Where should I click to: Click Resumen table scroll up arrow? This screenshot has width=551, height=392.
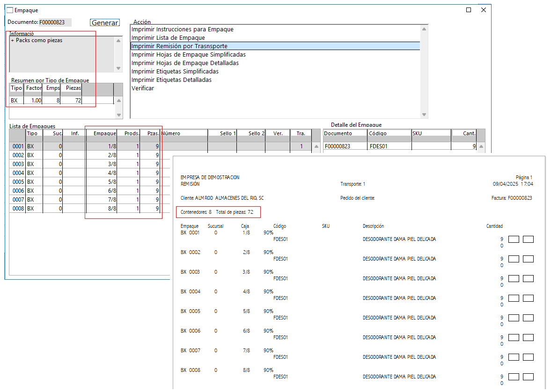119,101
